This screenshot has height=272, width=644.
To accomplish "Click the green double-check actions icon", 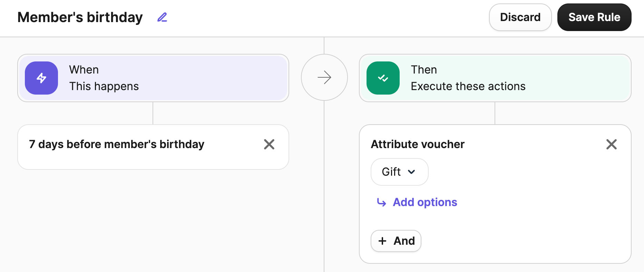I will click(x=383, y=78).
